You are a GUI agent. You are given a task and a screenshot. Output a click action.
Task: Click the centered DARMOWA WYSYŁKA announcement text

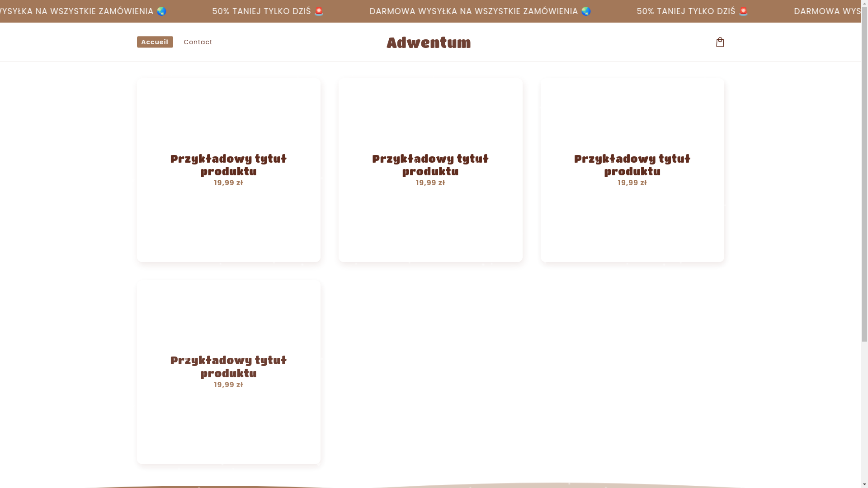click(x=473, y=11)
